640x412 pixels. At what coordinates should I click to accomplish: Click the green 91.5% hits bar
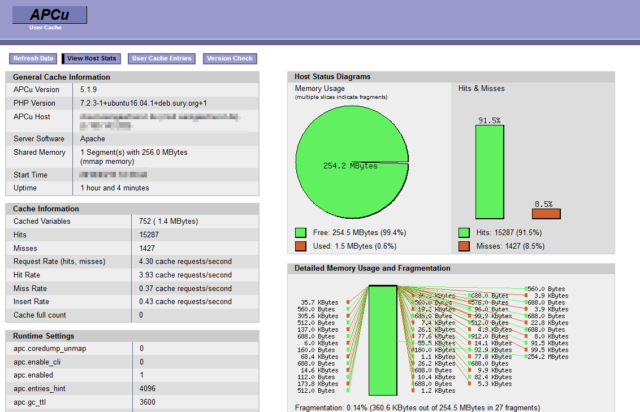489,172
